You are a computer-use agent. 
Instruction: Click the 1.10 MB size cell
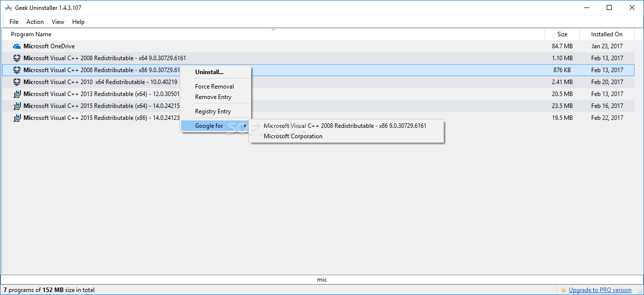coord(562,58)
